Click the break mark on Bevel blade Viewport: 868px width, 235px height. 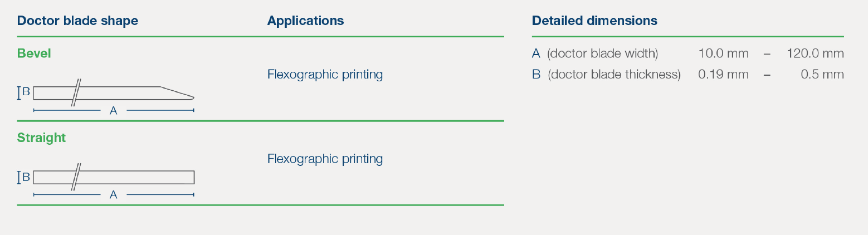coord(76,92)
